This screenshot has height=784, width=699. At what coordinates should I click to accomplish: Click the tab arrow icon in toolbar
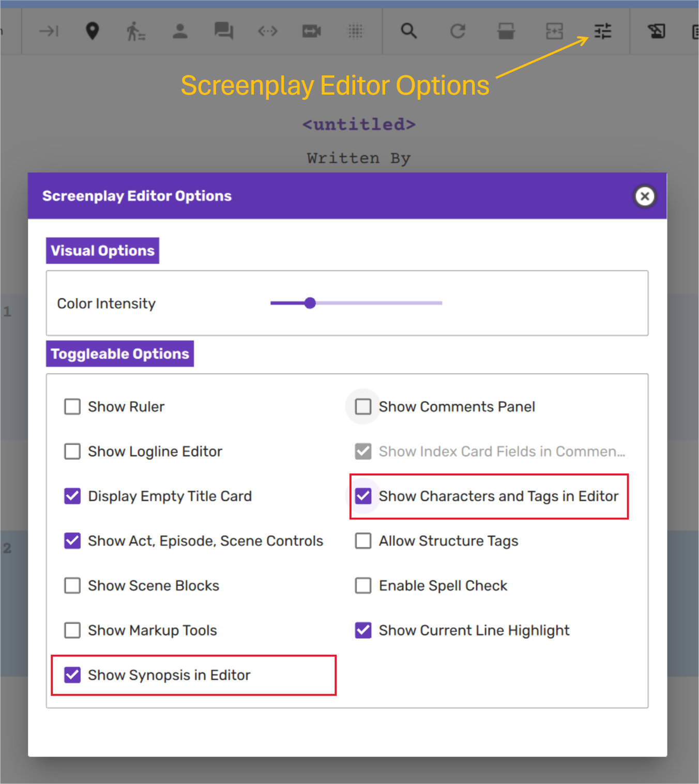(x=49, y=31)
